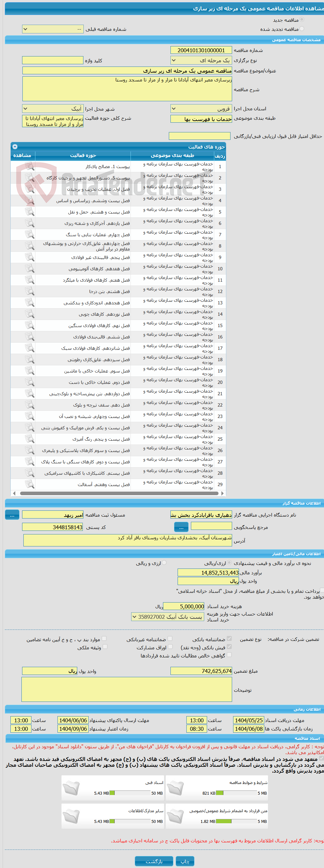Open magnifier icon in row 6
Image resolution: width=324 pixels, height=868 pixels.
pyautogui.click(x=30, y=223)
